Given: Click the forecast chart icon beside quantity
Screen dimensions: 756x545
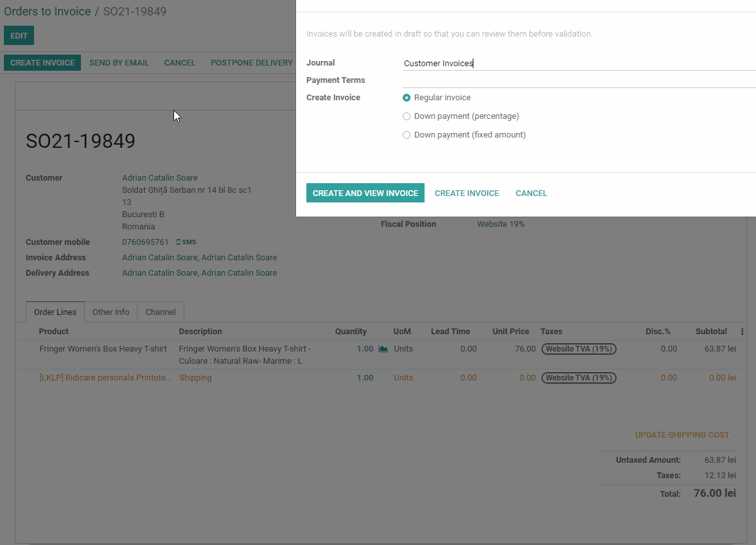Looking at the screenshot, I should point(383,349).
